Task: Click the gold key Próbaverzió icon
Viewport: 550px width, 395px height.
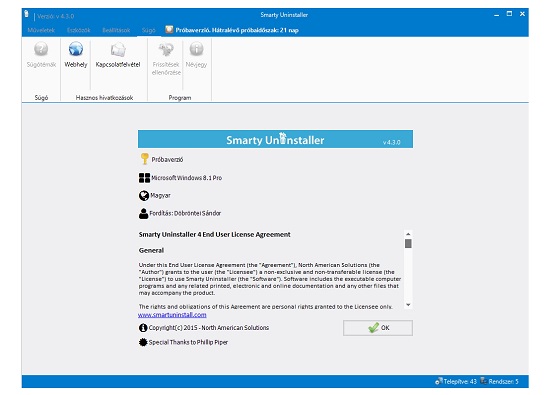Action: (144, 159)
